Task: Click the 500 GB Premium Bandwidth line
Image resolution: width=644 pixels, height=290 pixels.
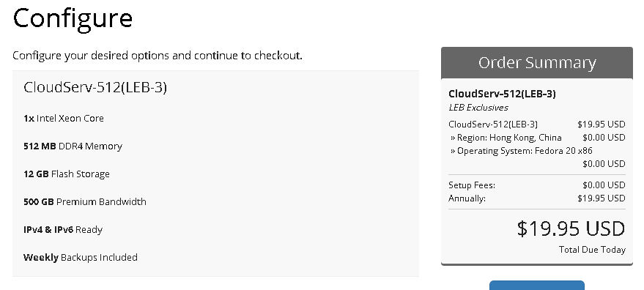Action: tap(84, 201)
